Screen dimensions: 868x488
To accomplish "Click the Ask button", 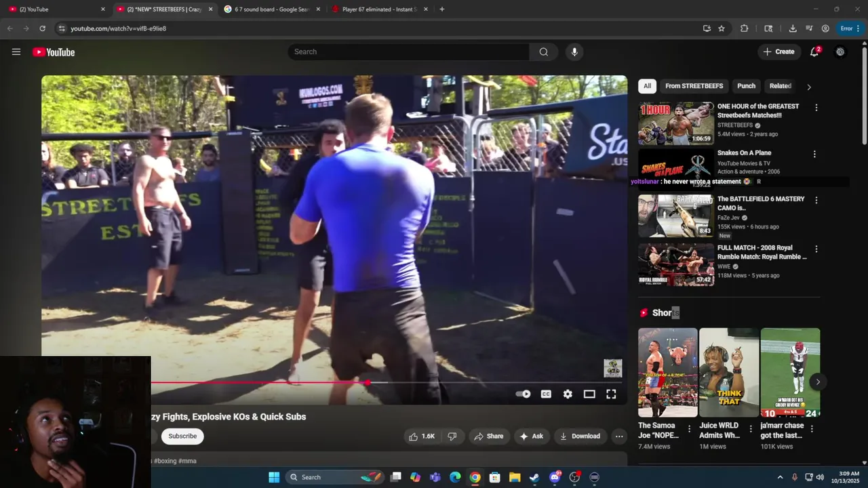I will (x=531, y=436).
